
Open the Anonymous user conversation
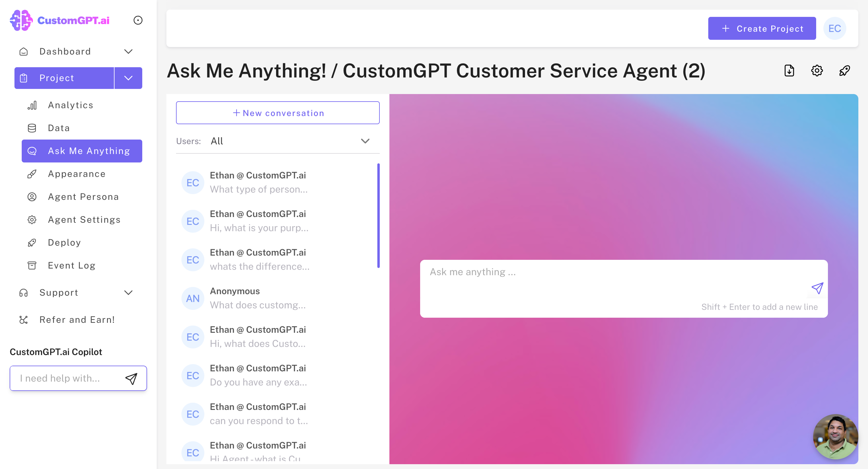(x=258, y=298)
